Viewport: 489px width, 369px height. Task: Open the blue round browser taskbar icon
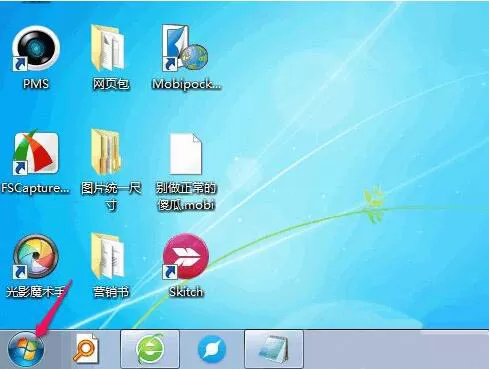(212, 349)
